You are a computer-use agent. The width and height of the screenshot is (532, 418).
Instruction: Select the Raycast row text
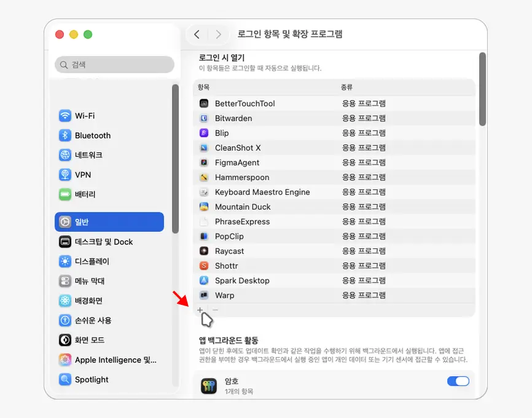(x=229, y=251)
